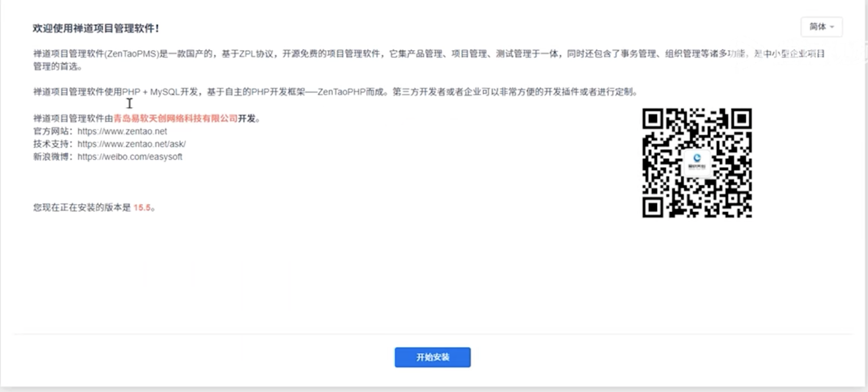The width and height of the screenshot is (868, 392).
Task: Visit the https://www.zentao.net official website link
Action: pyautogui.click(x=122, y=131)
